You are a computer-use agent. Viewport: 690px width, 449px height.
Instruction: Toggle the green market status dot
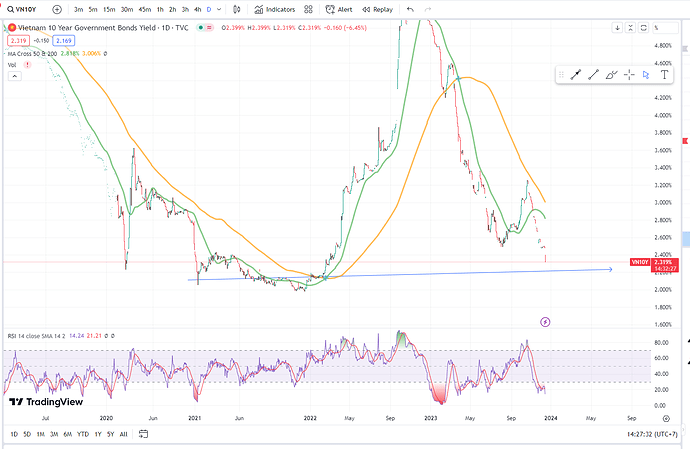[201, 28]
